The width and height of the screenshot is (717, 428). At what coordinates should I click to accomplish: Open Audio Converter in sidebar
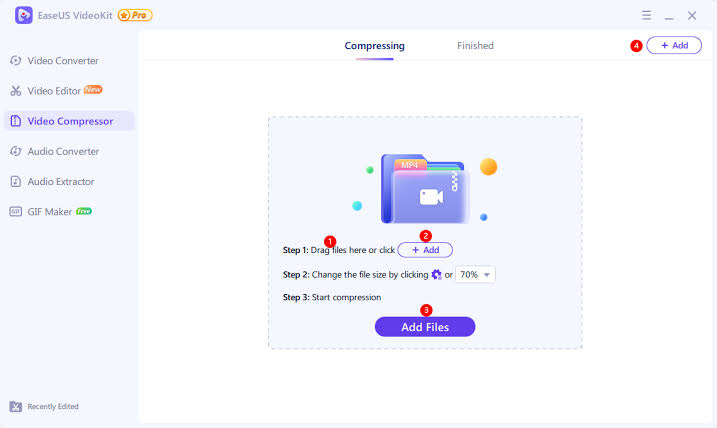click(69, 151)
